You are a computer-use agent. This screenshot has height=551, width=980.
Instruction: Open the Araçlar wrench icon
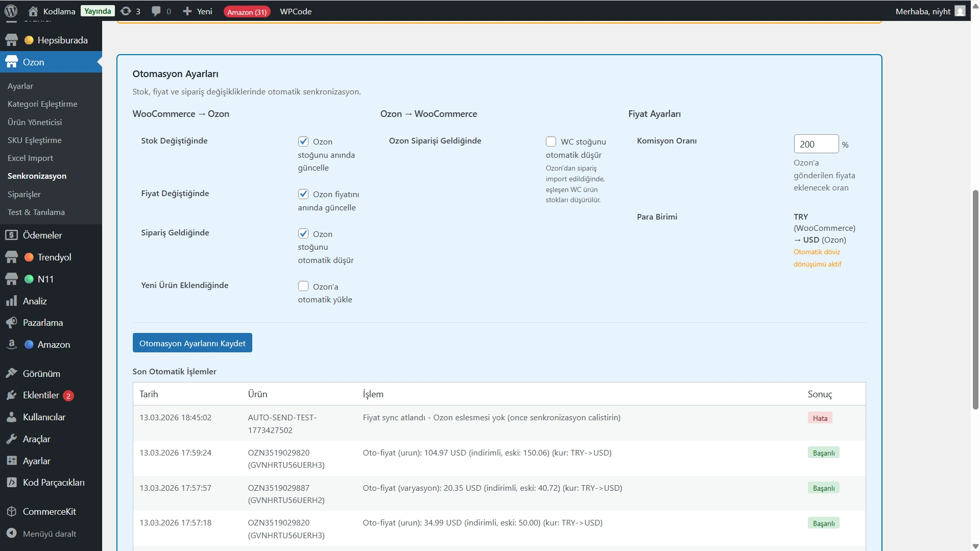point(11,439)
